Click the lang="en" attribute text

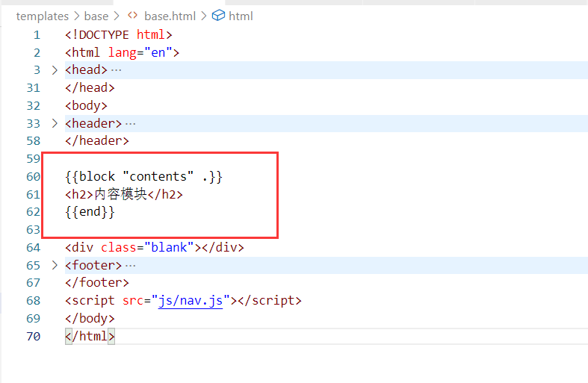140,52
